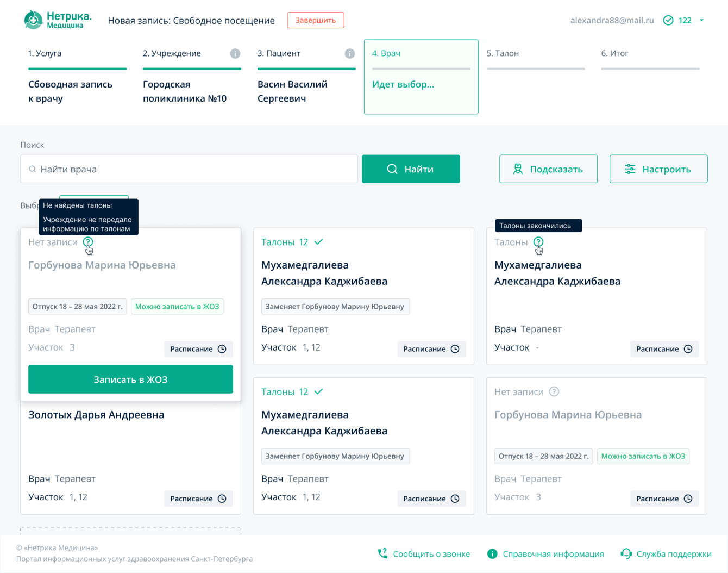Open Расписание for Золотых Дарья Андреевна
This screenshot has height=573, width=728.
198,499
